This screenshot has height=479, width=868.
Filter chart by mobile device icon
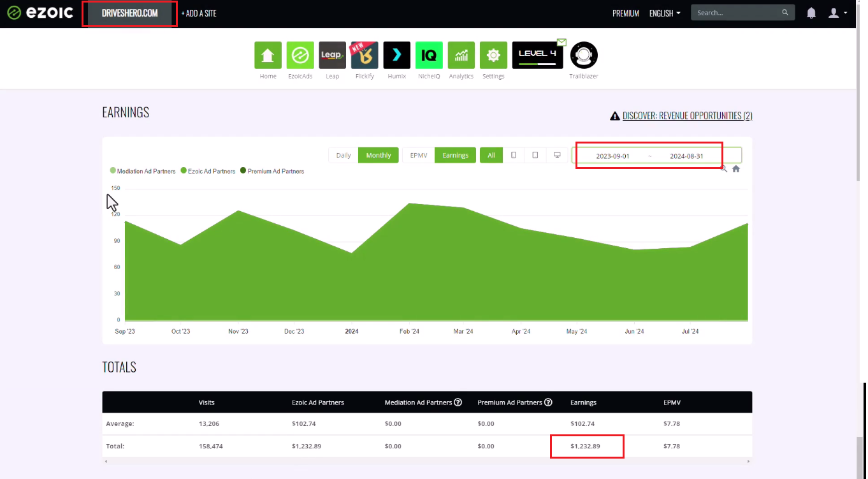[x=514, y=155]
